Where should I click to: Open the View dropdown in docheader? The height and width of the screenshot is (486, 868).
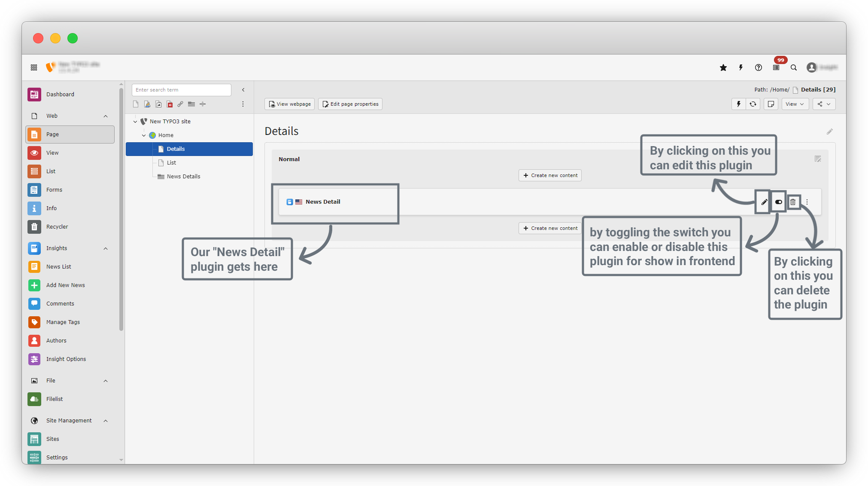[795, 104]
